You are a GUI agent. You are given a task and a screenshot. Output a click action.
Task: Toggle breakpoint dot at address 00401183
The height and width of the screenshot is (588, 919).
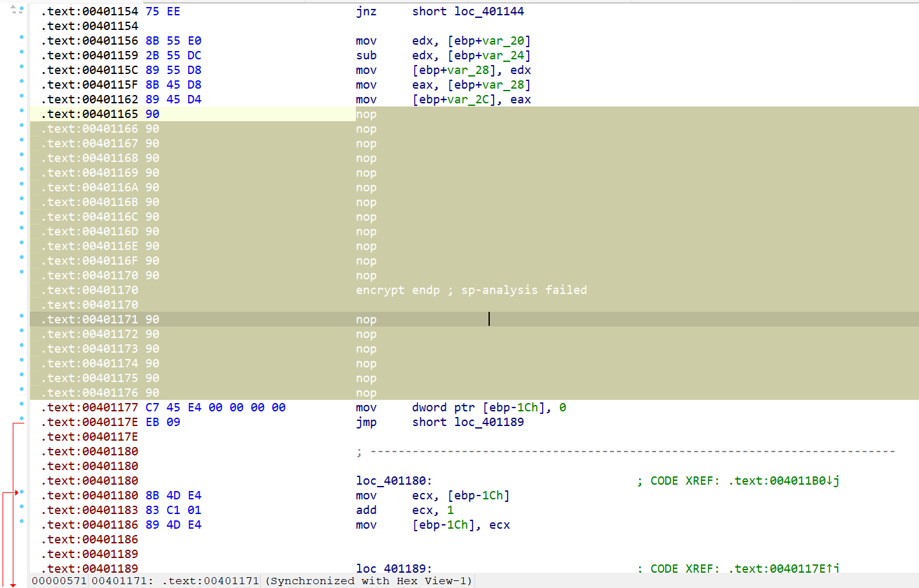click(x=22, y=507)
